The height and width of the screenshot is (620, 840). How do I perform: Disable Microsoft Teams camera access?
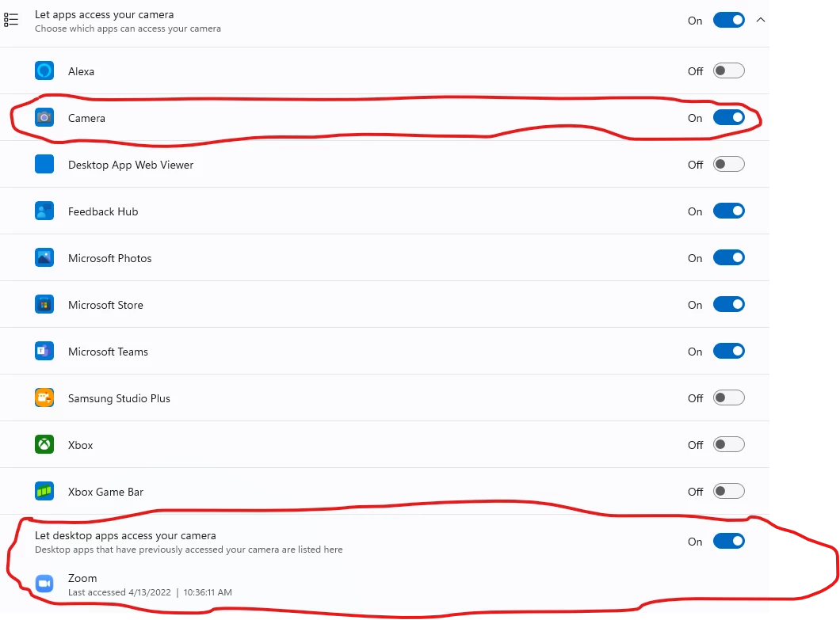pos(728,352)
